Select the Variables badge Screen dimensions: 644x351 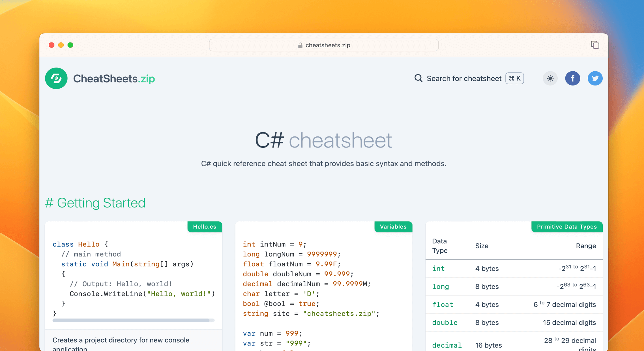click(393, 226)
